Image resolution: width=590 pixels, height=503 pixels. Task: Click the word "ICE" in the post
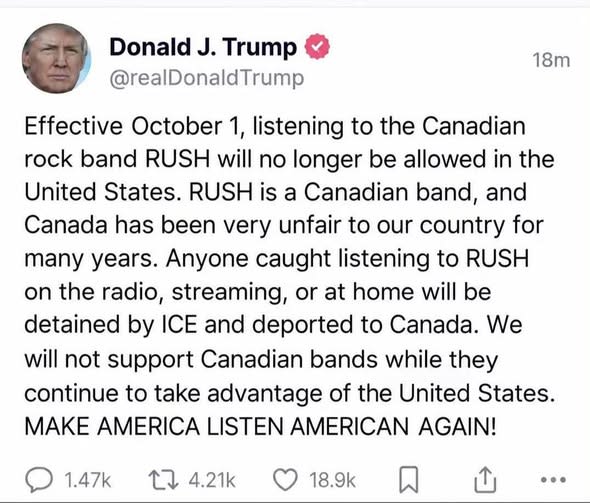pos(179,325)
